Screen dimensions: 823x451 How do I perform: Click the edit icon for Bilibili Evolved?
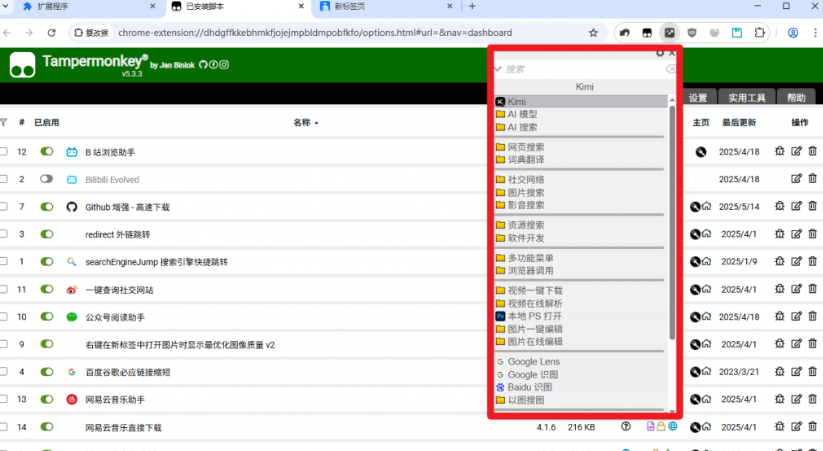coord(796,179)
